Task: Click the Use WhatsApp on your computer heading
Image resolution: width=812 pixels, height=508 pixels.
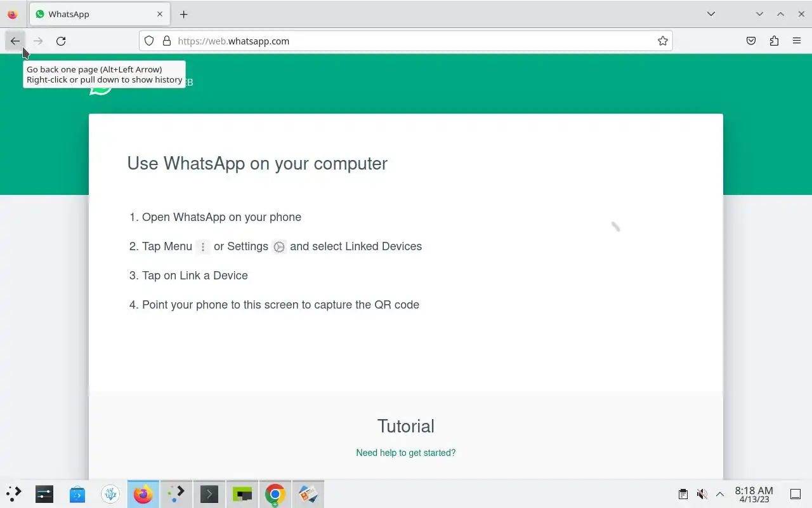Action: (x=257, y=163)
